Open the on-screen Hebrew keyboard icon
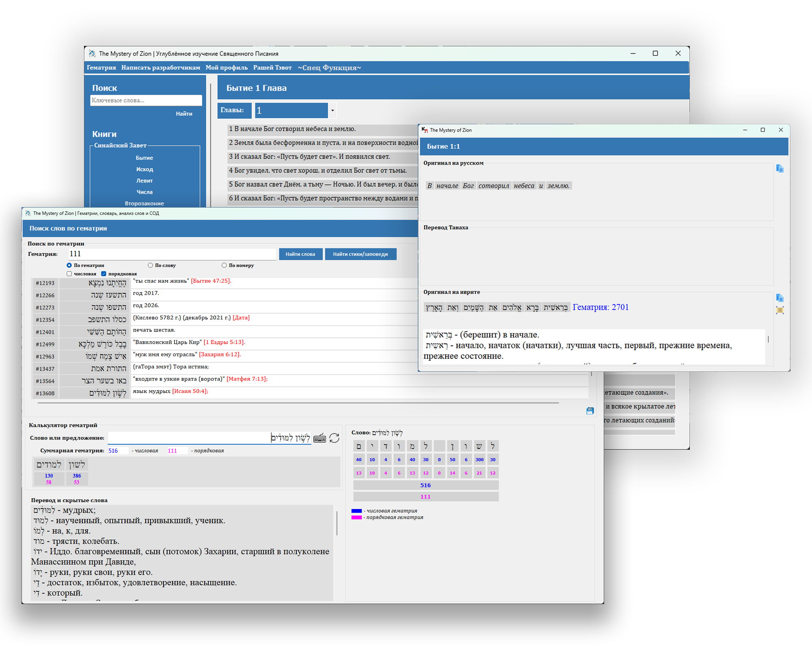The width and height of the screenshot is (812, 650). coord(320,438)
